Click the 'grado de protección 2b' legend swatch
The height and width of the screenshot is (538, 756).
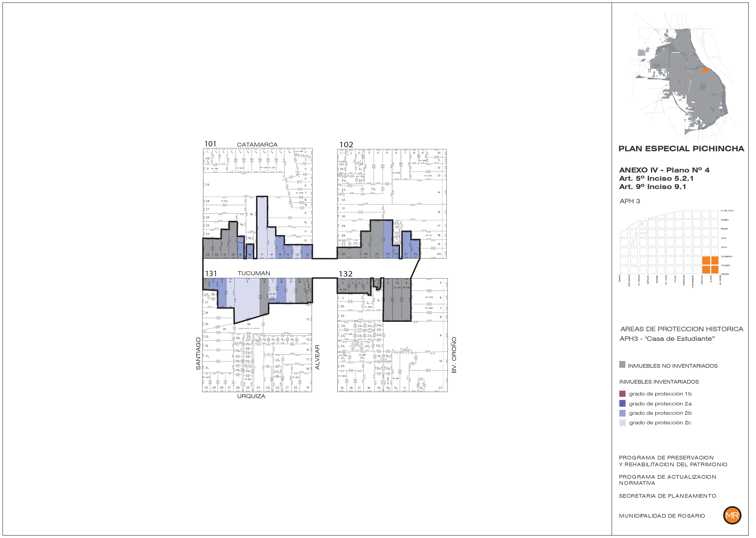[622, 413]
